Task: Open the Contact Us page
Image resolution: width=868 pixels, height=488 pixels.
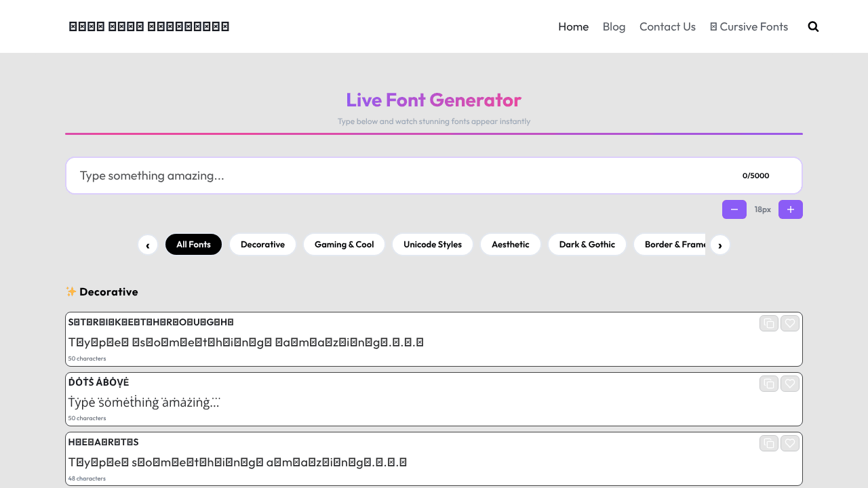Action: pos(667,26)
